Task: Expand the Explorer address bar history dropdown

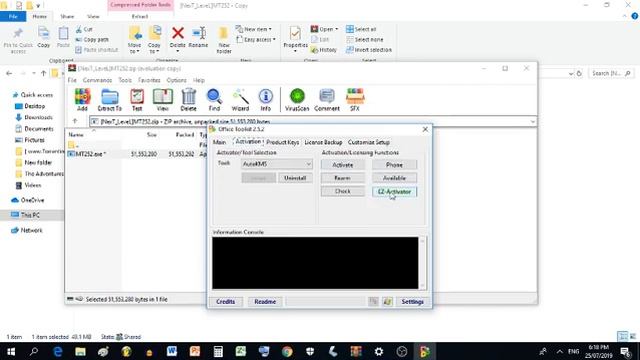Action: coord(571,73)
